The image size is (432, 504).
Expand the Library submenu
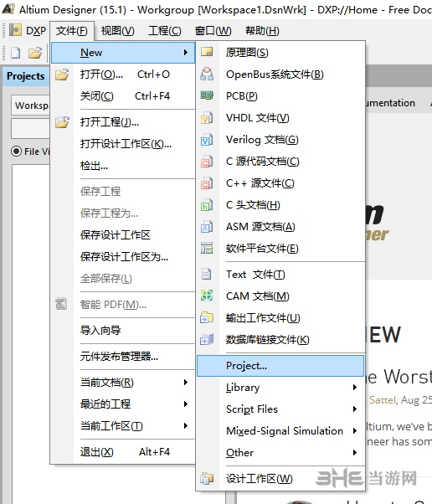click(x=355, y=387)
